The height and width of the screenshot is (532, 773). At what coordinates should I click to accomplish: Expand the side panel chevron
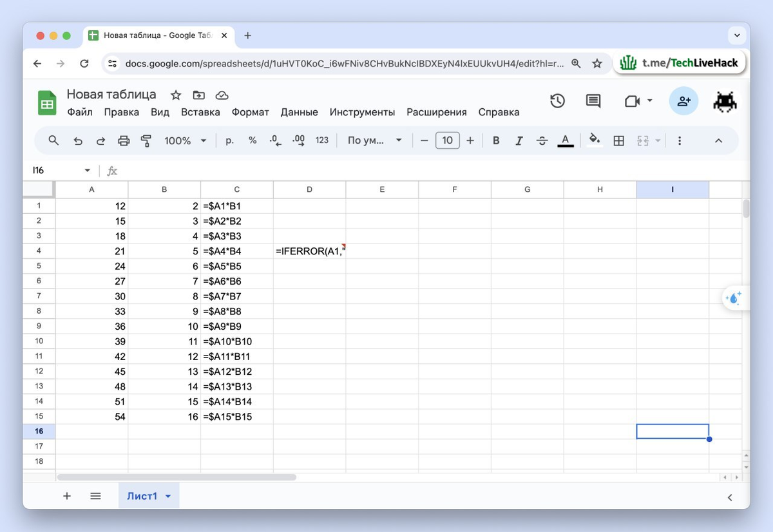point(730,497)
